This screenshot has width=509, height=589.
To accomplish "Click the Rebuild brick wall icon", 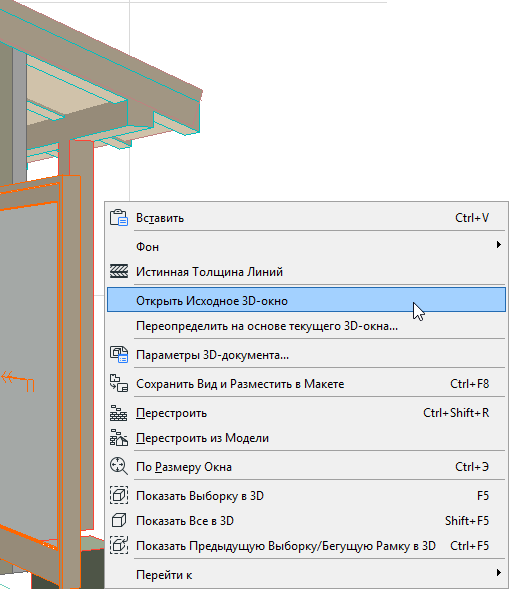I will pyautogui.click(x=119, y=413).
